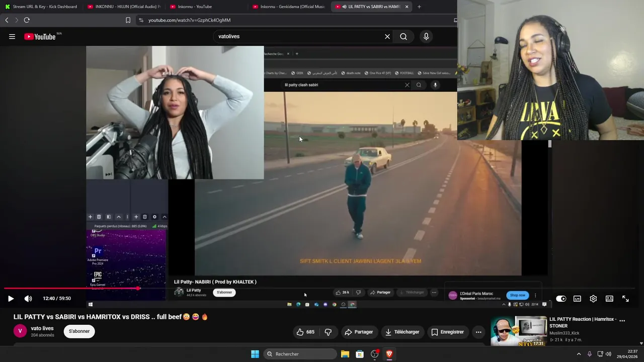Run the YouTube search with the magnifier
This screenshot has width=644, height=362.
404,36
